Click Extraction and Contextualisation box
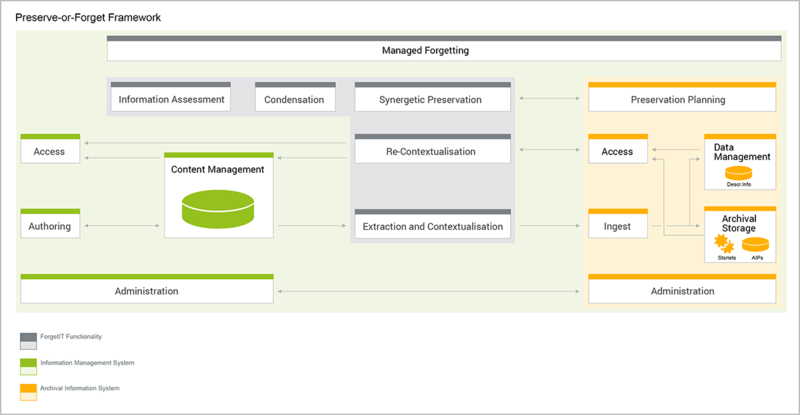800x415 pixels. pyautogui.click(x=433, y=224)
